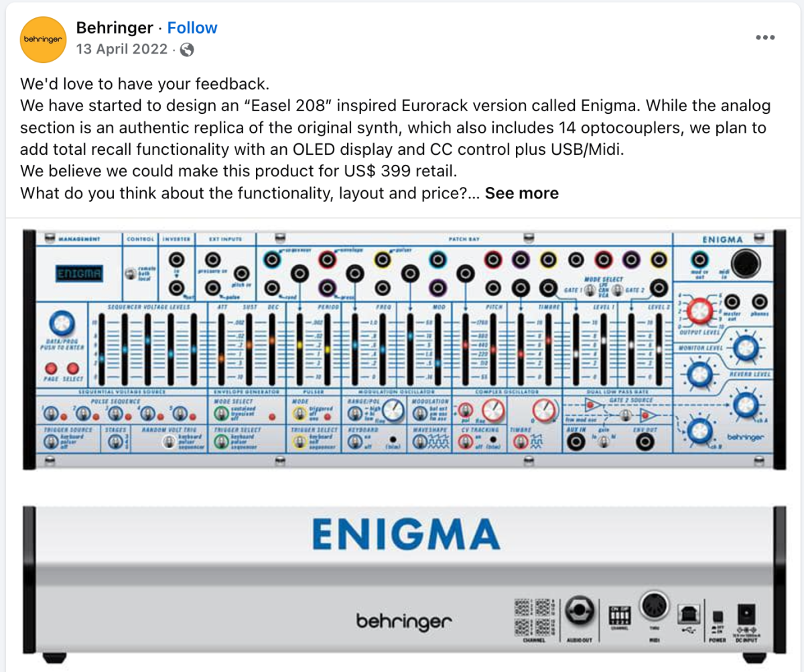
Task: Open the 13 April 2022 timestamp
Action: [123, 50]
